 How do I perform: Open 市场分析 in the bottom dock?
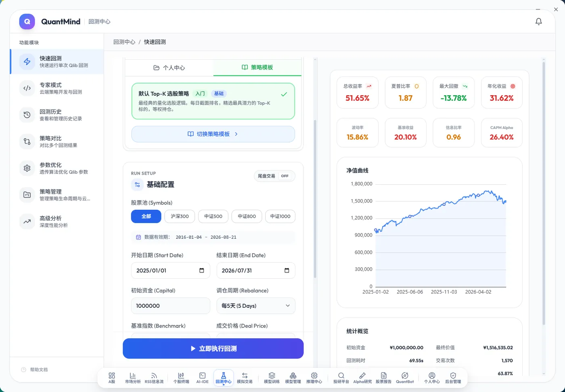point(133,378)
